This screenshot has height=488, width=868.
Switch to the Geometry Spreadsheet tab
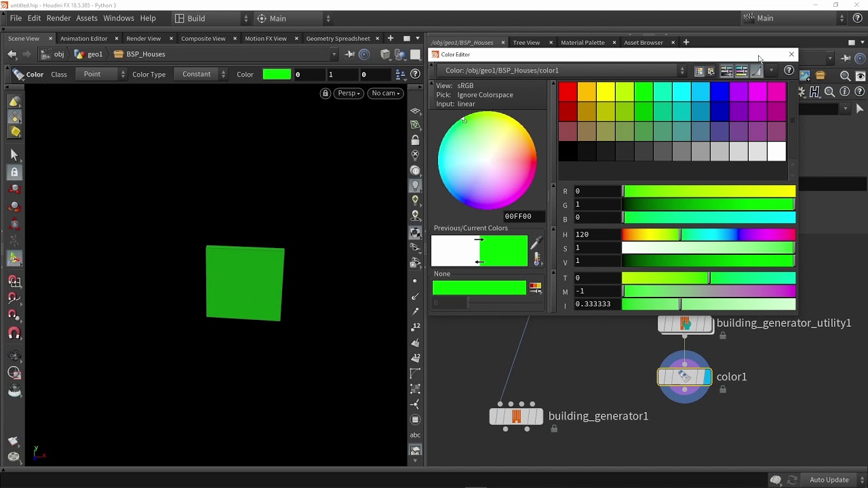[338, 39]
